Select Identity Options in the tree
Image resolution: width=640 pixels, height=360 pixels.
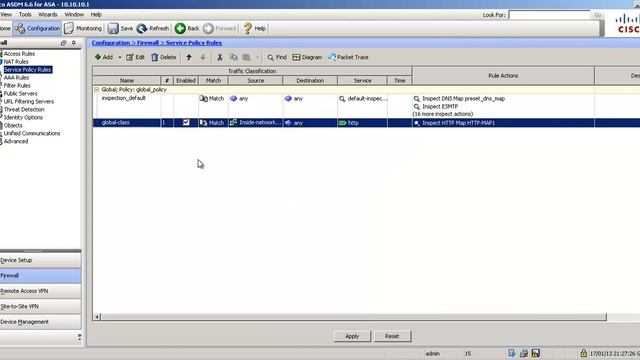pyautogui.click(x=23, y=117)
